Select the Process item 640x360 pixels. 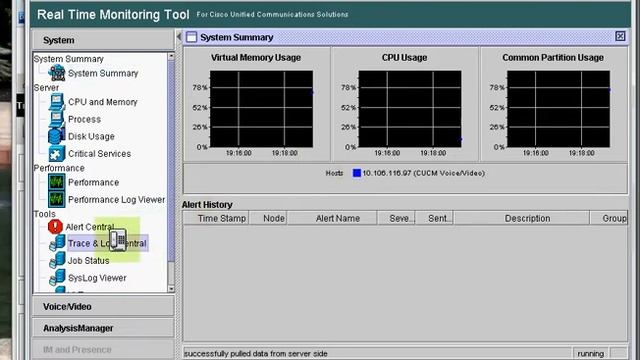click(x=84, y=119)
